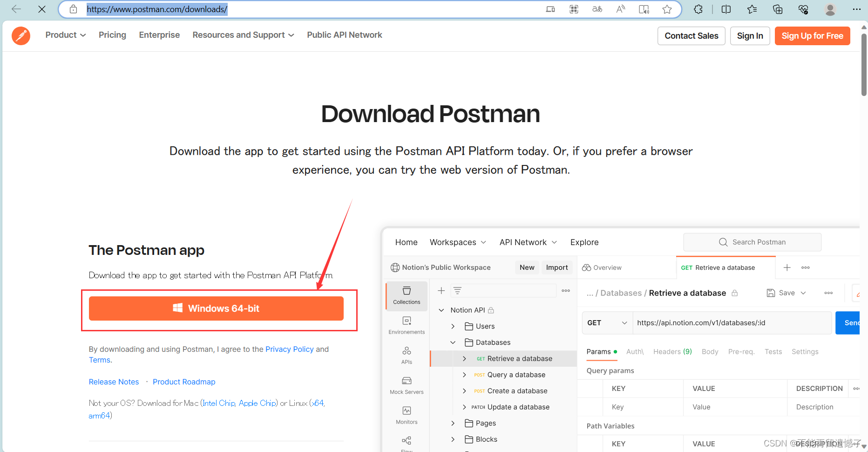Open browser settings ellipsis menu
This screenshot has width=868, height=452.
856,9
